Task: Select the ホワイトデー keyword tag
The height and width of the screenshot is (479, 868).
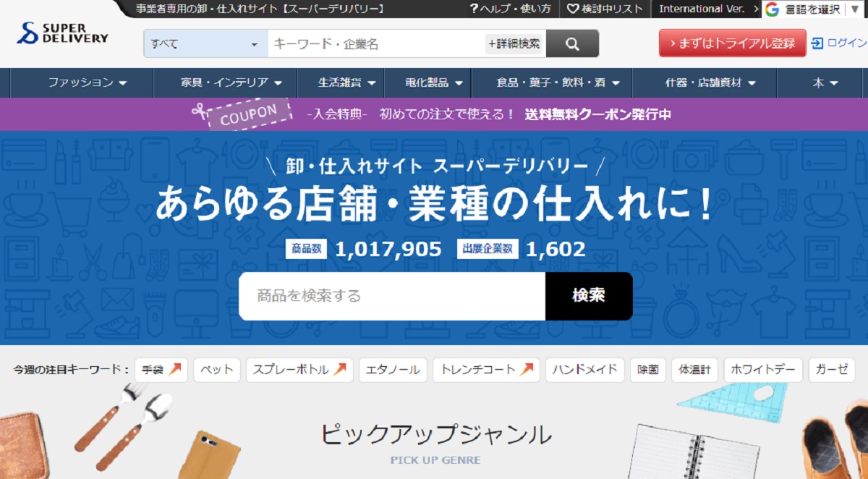Action: click(763, 370)
